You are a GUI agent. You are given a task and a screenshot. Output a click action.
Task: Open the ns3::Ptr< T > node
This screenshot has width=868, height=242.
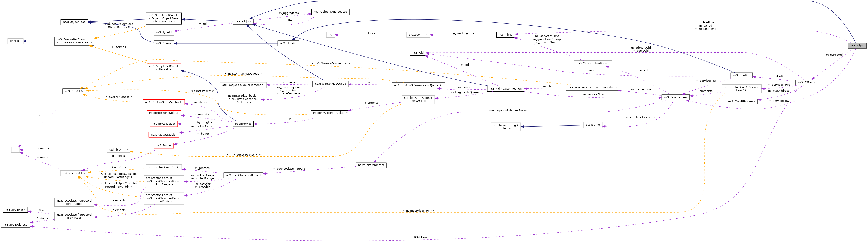[x=74, y=91]
